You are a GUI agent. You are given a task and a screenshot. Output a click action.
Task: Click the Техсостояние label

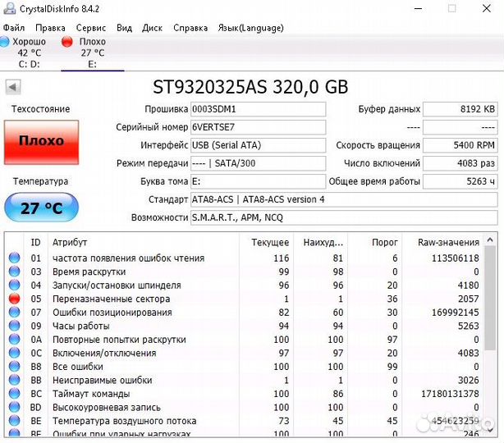(40, 109)
